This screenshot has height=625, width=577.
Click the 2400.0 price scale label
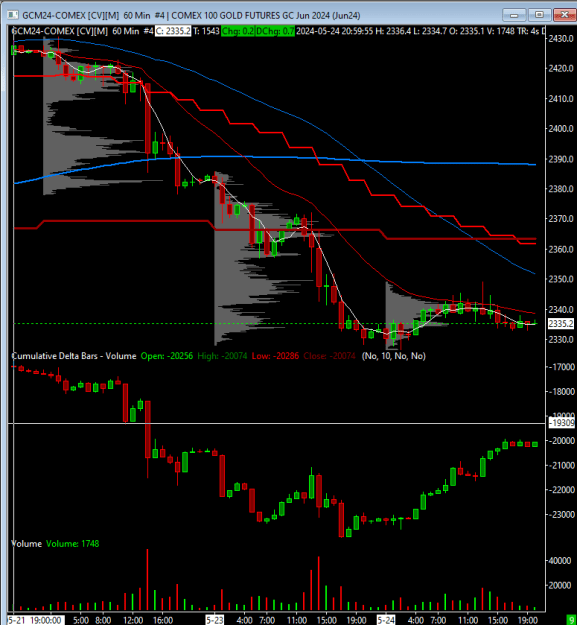(x=561, y=129)
